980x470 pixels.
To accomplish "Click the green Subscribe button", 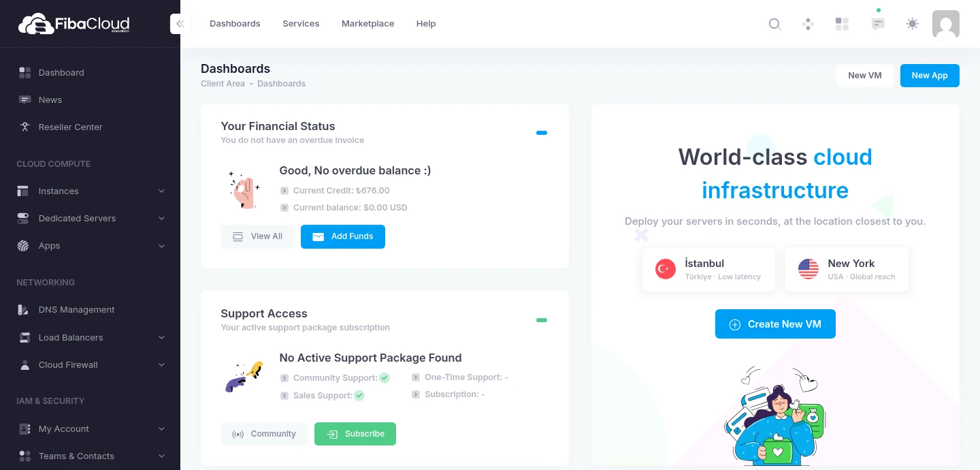I will coord(355,434).
